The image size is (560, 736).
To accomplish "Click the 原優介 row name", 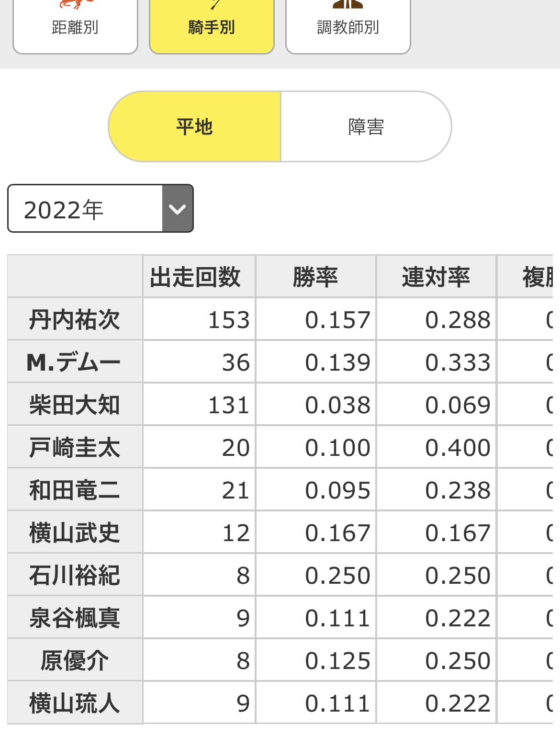I will (x=75, y=660).
